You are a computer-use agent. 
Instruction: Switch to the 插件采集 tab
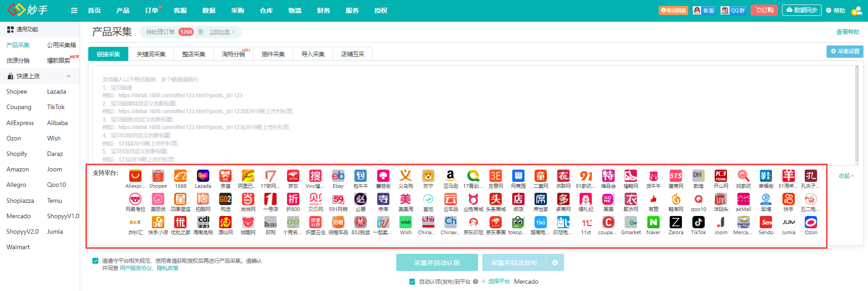coord(273,54)
